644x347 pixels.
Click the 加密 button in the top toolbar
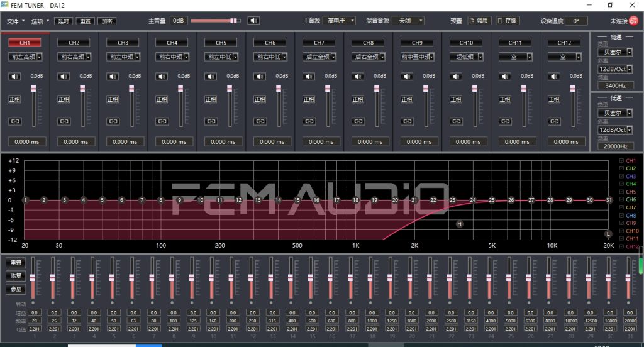[x=107, y=21]
